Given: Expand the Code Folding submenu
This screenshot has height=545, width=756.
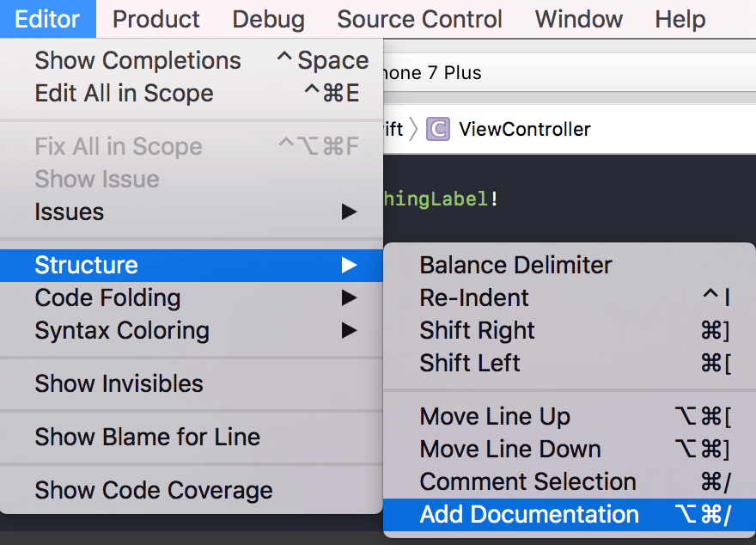Looking at the screenshot, I should pos(107,298).
